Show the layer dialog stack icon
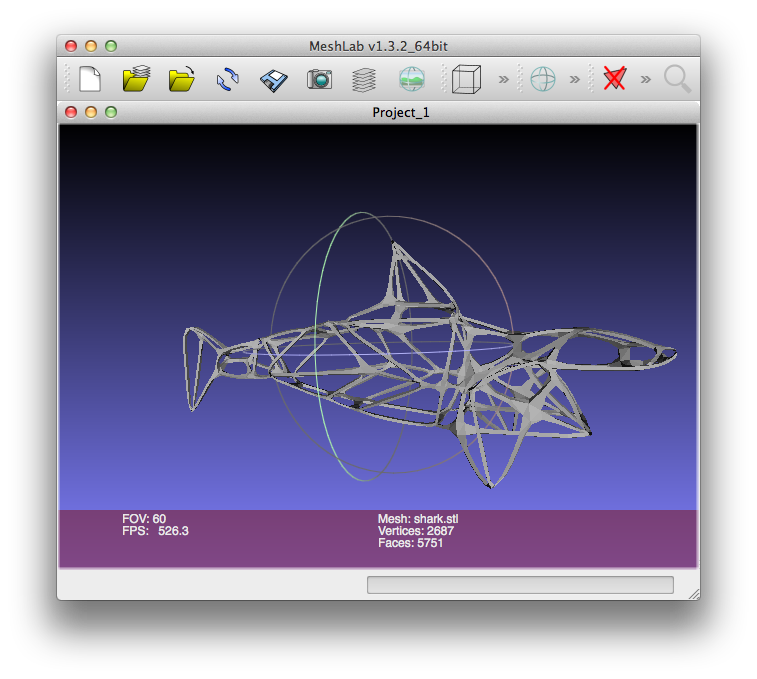Viewport: 757px width, 679px height. 364,80
